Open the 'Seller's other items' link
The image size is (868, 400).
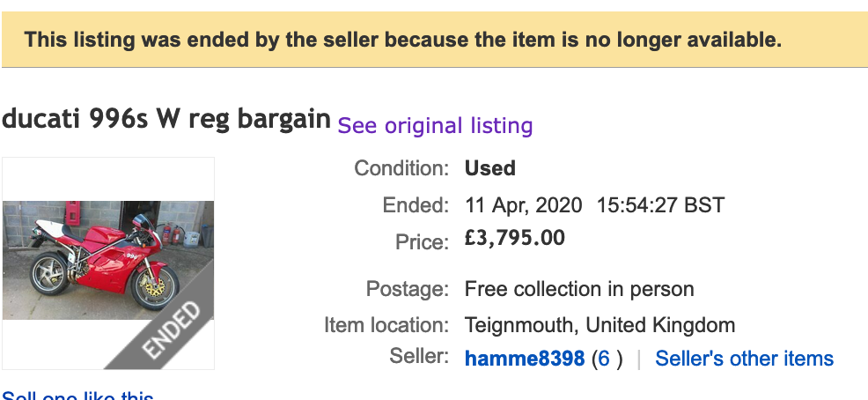(x=744, y=359)
